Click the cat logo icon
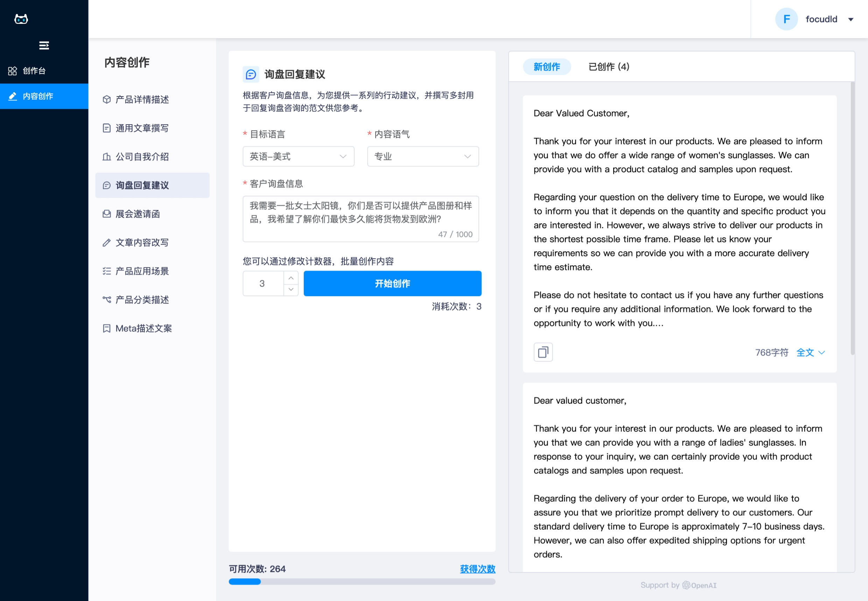Viewport: 868px width, 601px height. 21,19
